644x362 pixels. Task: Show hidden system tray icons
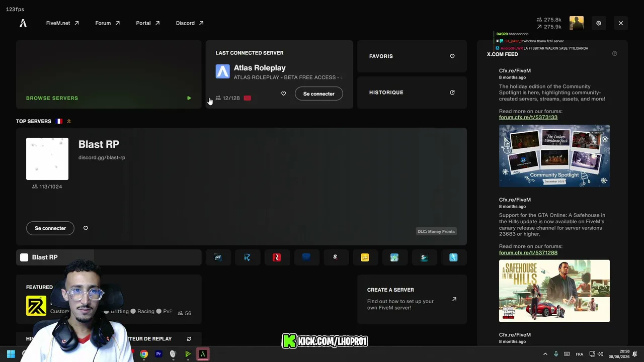point(545,354)
